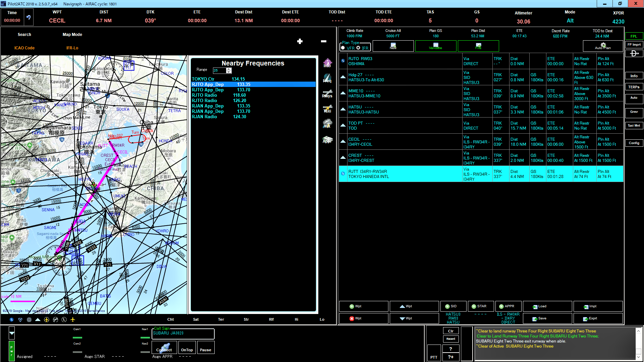This screenshot has width=644, height=362.
Task: Select IFR plan type radio
Action: (x=358, y=48)
